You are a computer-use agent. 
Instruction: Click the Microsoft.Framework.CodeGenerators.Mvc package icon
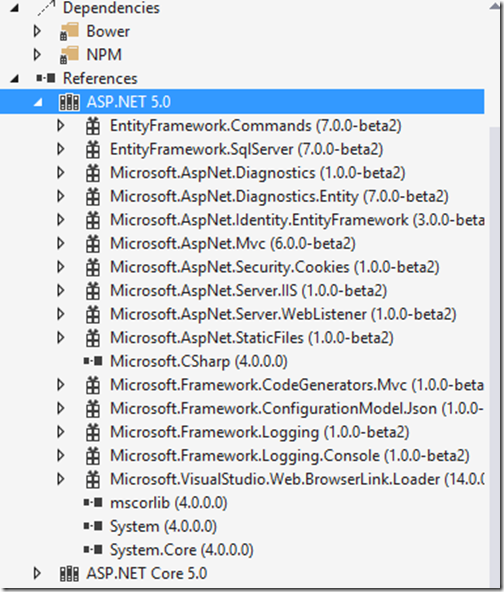93,385
